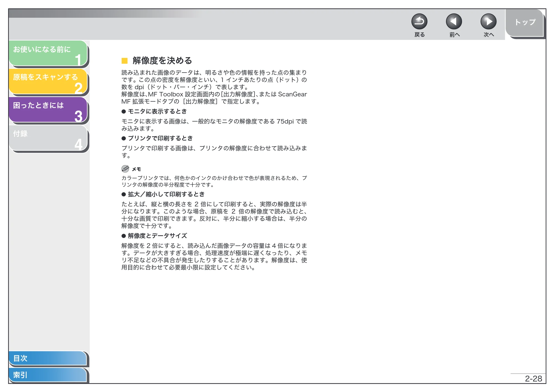Open the 索引 index button
Image resolution: width=554 pixels, height=392 pixels.
pos(48,375)
